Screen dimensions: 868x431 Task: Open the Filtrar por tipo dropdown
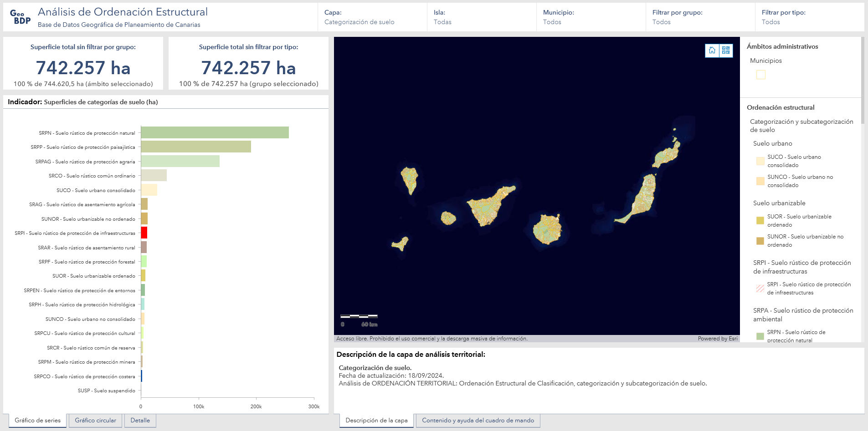pos(810,17)
